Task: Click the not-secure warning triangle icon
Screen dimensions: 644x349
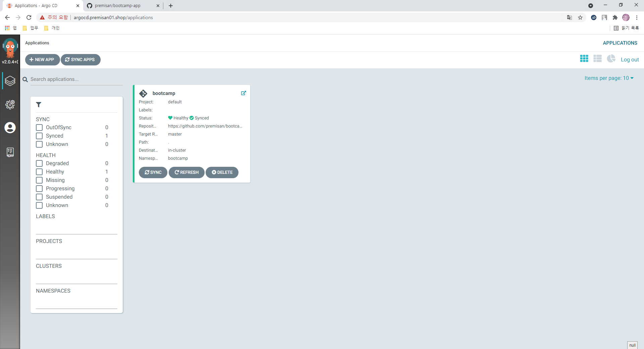Action: click(x=42, y=17)
